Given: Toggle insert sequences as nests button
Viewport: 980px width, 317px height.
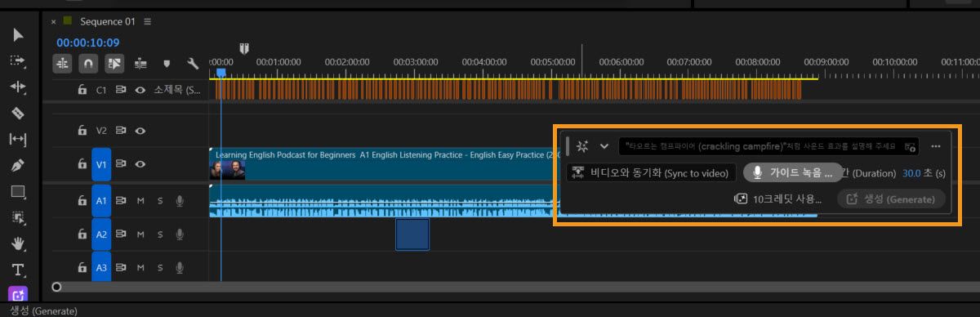Looking at the screenshot, I should tap(63, 63).
